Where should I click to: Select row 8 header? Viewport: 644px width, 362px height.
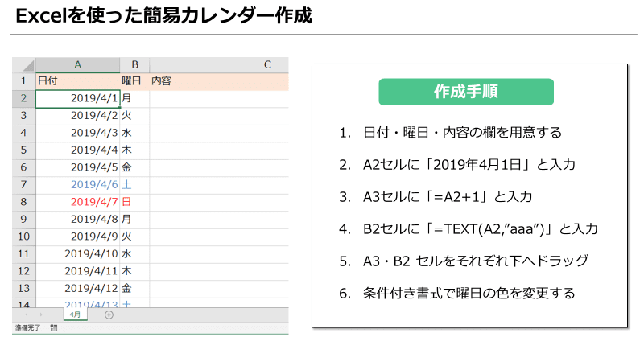pyautogui.click(x=24, y=202)
